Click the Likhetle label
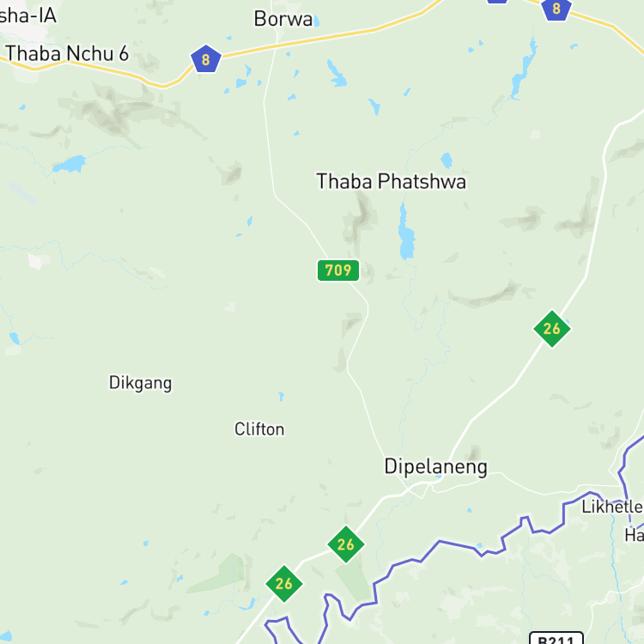Screen dimensions: 644x644 coord(612,507)
